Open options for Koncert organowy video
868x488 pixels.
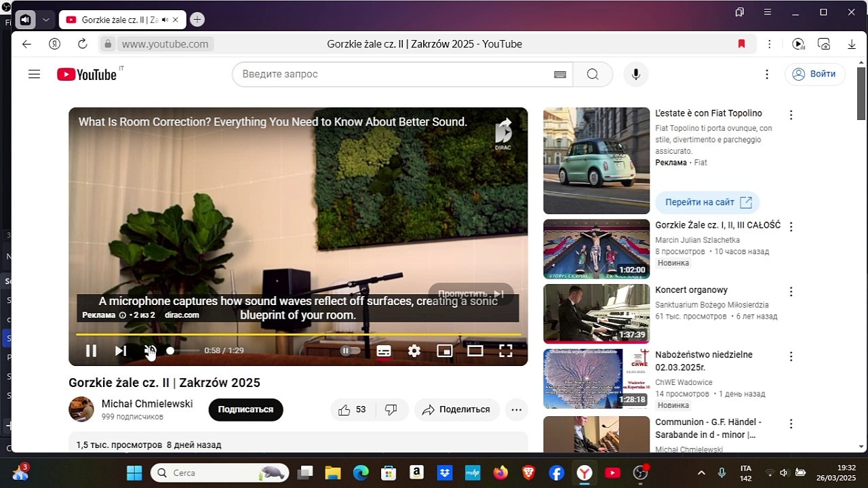tap(791, 291)
